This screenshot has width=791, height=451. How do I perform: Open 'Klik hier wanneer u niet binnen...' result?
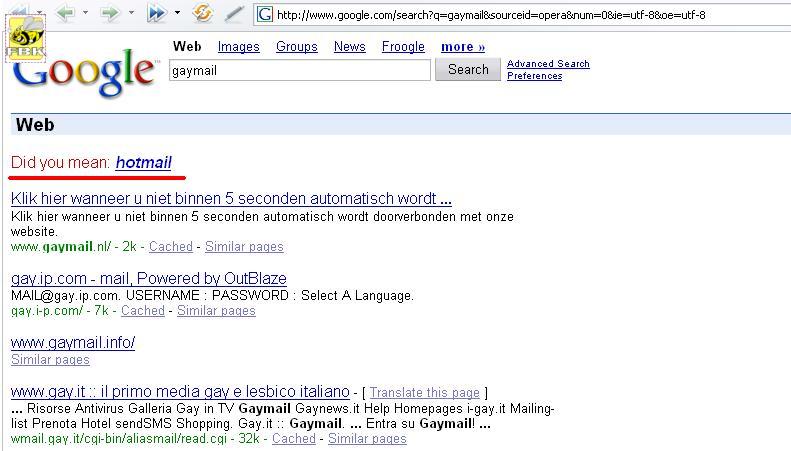tap(231, 198)
